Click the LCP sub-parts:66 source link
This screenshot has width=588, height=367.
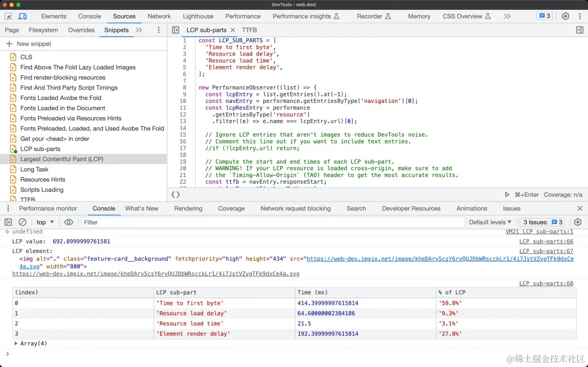(546, 242)
